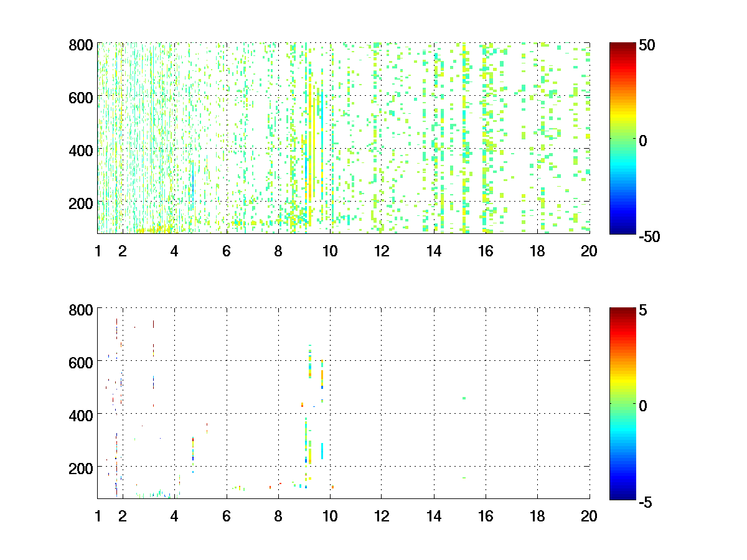Click x-axis tick '14' under bottom plot
Viewport: 747px width, 560px height.
pos(434,516)
